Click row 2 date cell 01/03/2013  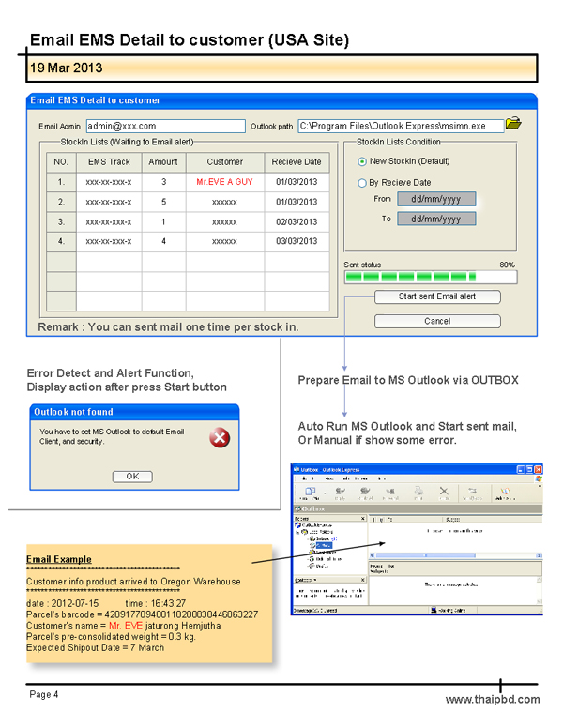coord(297,202)
